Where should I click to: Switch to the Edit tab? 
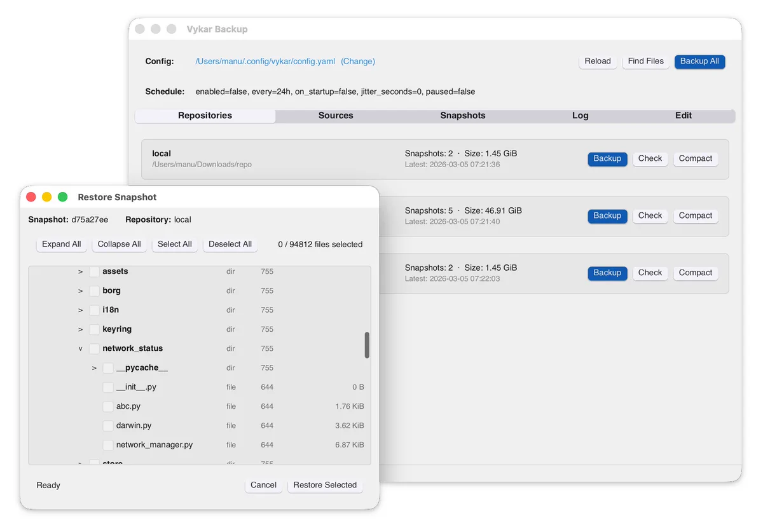pos(684,116)
